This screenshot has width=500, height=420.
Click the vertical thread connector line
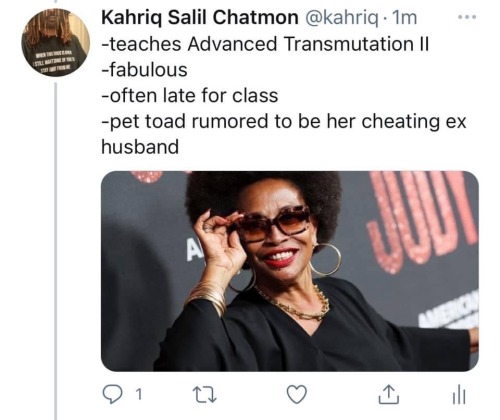pos(56,251)
